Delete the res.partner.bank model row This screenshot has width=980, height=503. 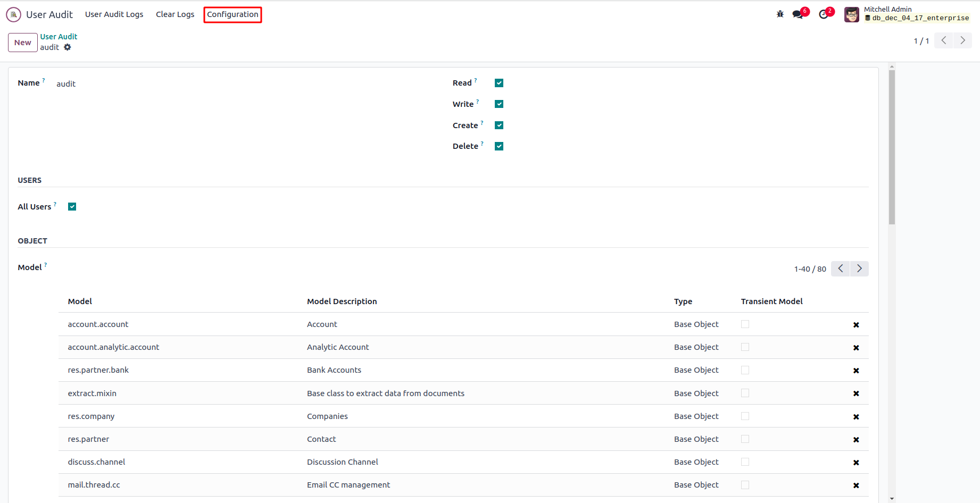point(856,371)
